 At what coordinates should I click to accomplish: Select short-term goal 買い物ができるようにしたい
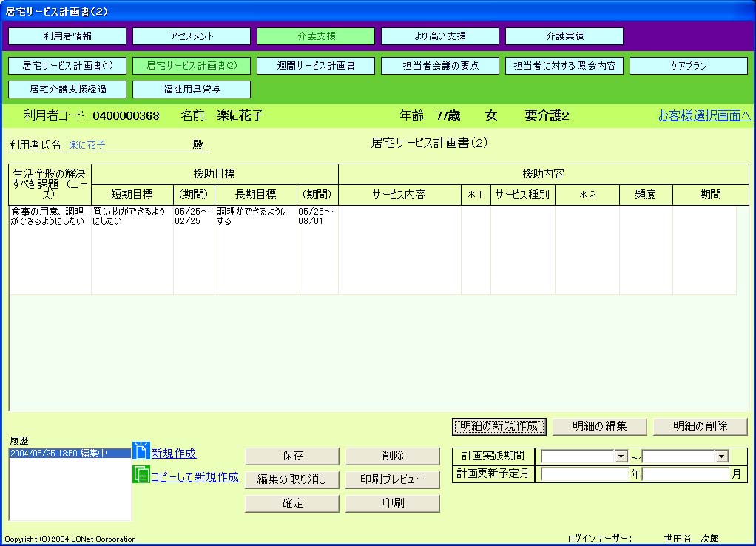(x=132, y=250)
